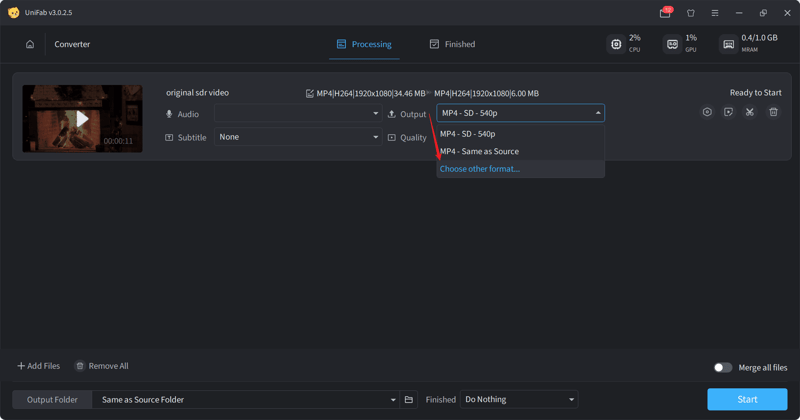Browse output folder with folder icon
The width and height of the screenshot is (800, 420).
(408, 400)
